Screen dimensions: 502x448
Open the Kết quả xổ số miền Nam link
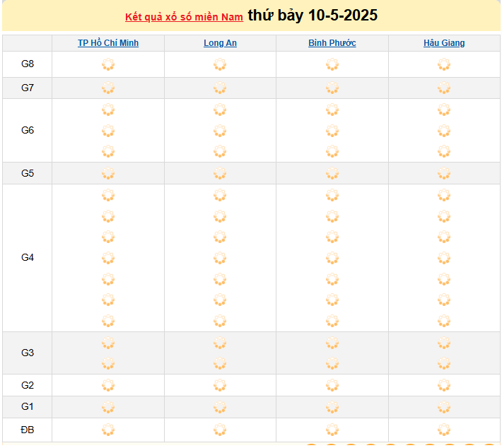pos(184,17)
